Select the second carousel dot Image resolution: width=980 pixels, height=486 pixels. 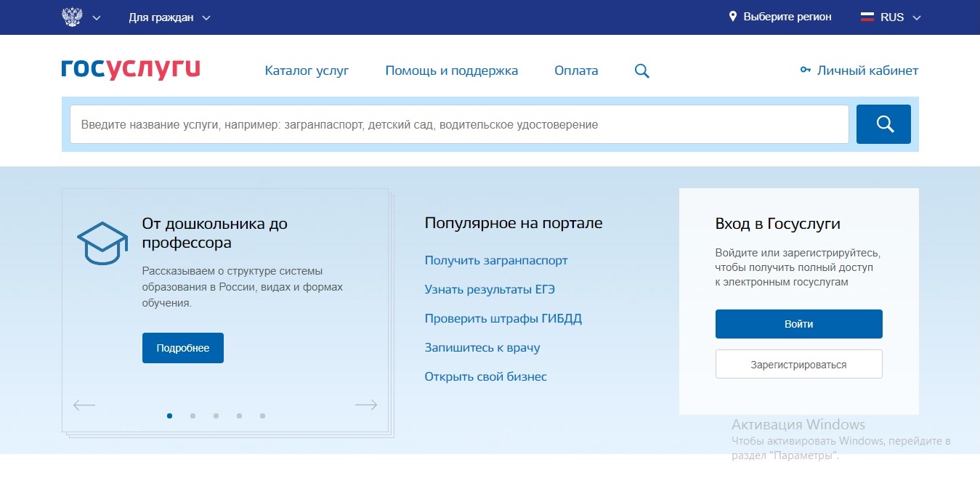[193, 416]
